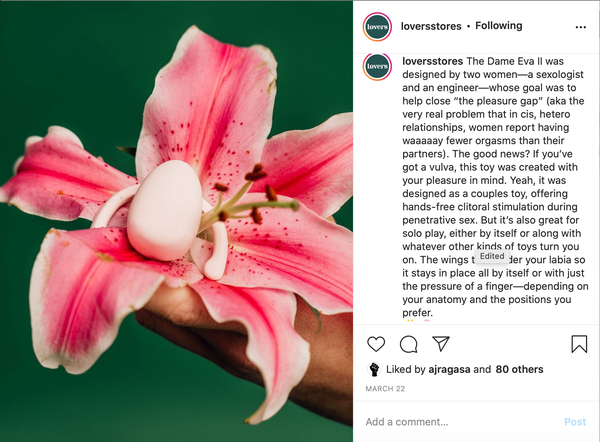
Task: Open the ajragasa profile link
Action: coord(449,369)
